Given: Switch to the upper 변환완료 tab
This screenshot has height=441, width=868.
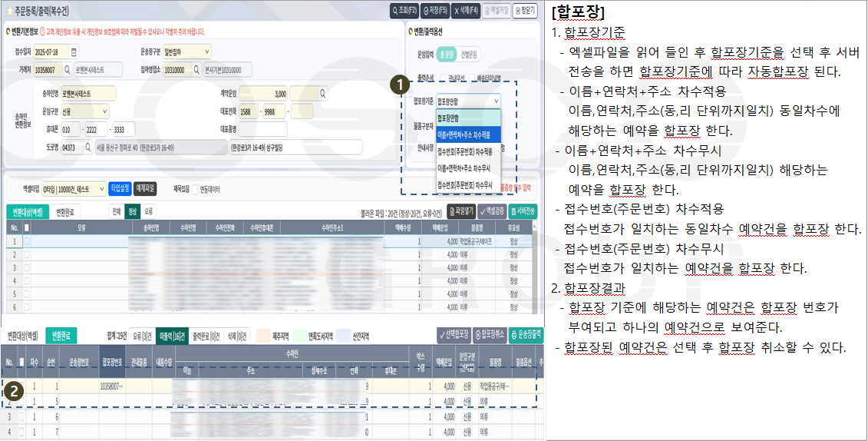Looking at the screenshot, I should (66, 211).
